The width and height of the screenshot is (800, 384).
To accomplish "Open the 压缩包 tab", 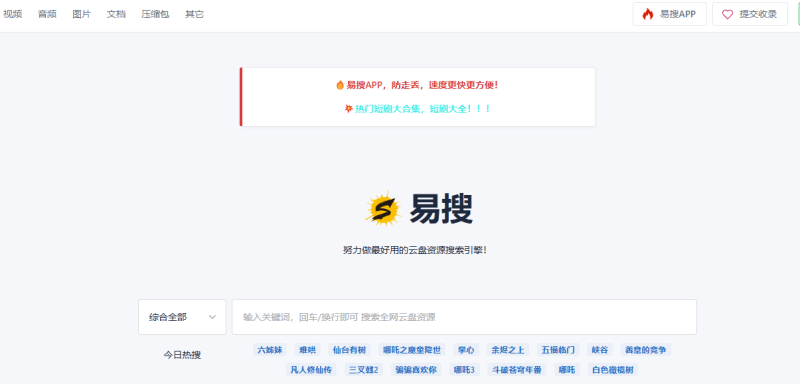I will (155, 14).
